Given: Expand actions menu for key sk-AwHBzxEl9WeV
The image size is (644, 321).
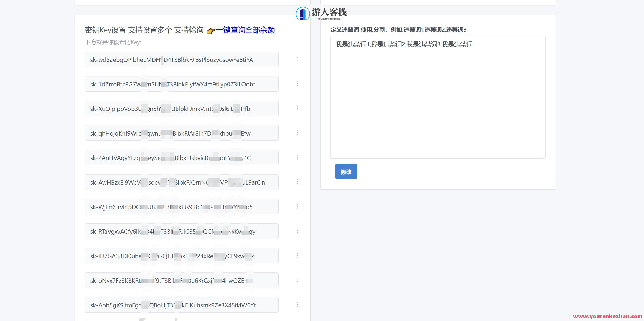Looking at the screenshot, I should pyautogui.click(x=297, y=182).
